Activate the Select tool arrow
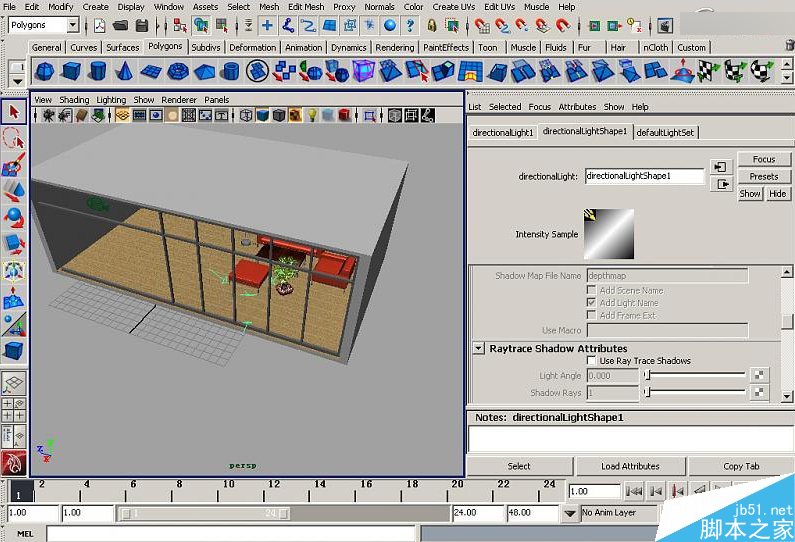 click(13, 111)
